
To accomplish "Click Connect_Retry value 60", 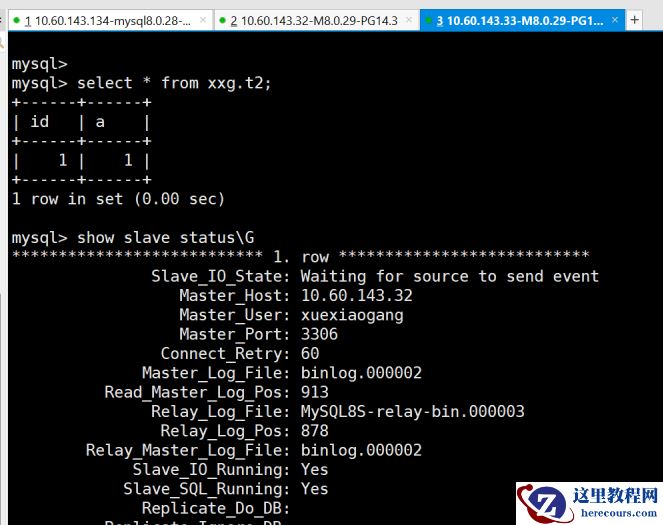I will tap(310, 353).
